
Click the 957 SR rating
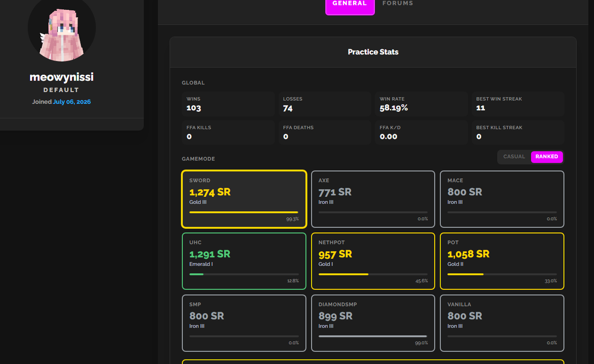tap(335, 254)
